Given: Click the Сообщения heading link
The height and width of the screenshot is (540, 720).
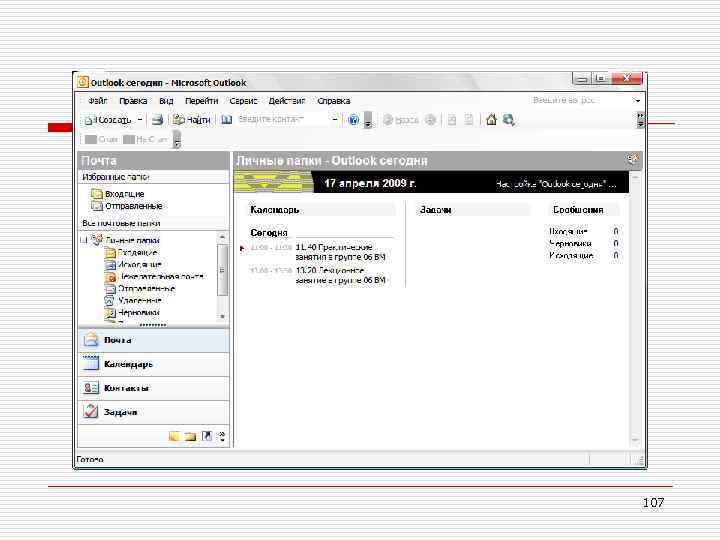Looking at the screenshot, I should pyautogui.click(x=578, y=210).
